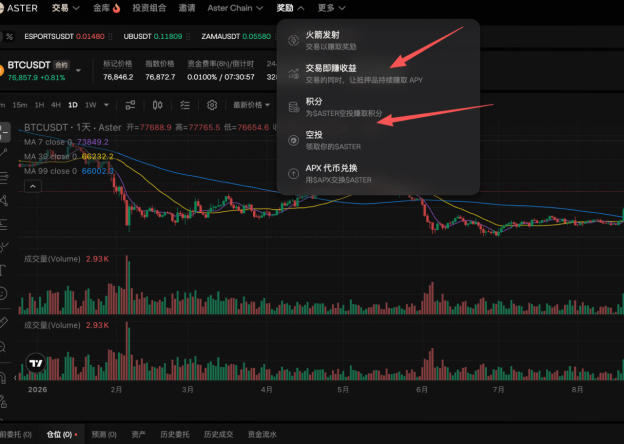Select the 15m timeframe
Viewport: 624px width, 444px height.
click(20, 105)
